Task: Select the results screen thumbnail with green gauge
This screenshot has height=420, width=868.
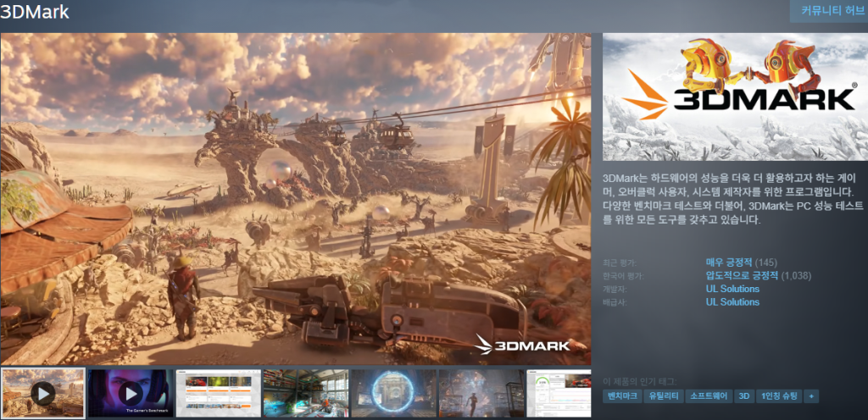Action: point(559,393)
